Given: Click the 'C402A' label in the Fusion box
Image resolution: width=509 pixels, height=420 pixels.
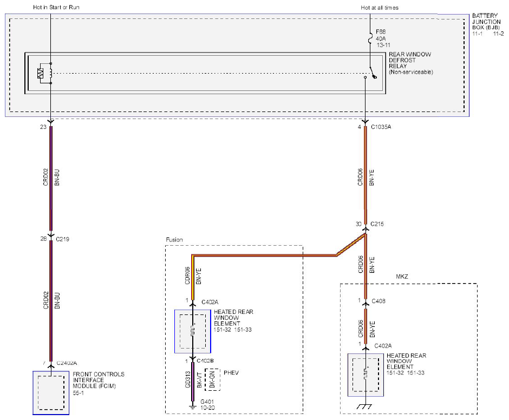Looking at the screenshot, I should pyautogui.click(x=210, y=302).
